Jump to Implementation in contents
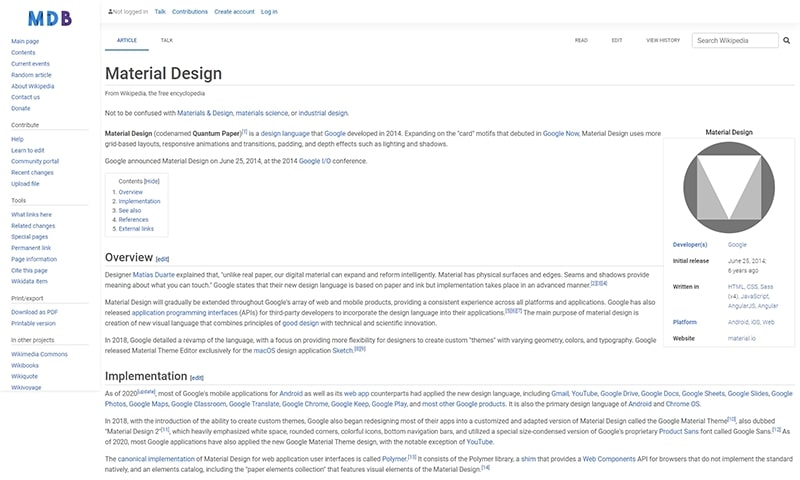The width and height of the screenshot is (800, 480). (x=139, y=201)
